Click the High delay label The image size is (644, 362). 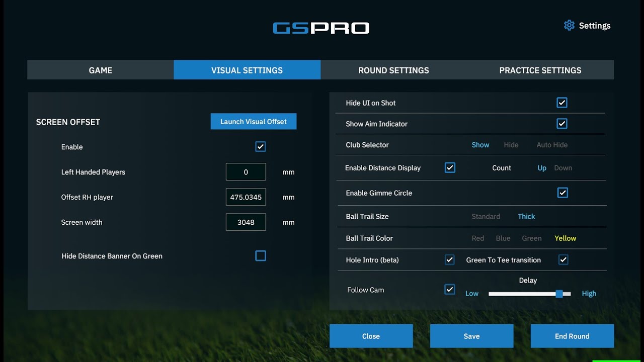[x=589, y=294]
